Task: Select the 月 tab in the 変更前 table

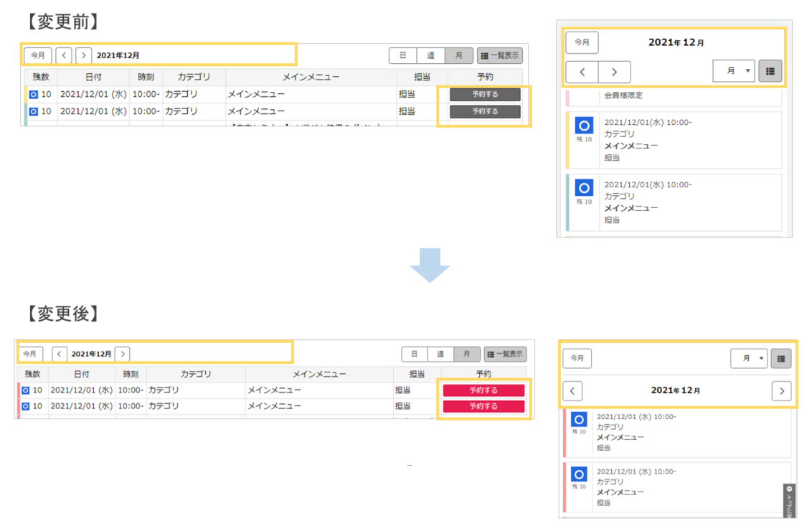Action: (458, 55)
